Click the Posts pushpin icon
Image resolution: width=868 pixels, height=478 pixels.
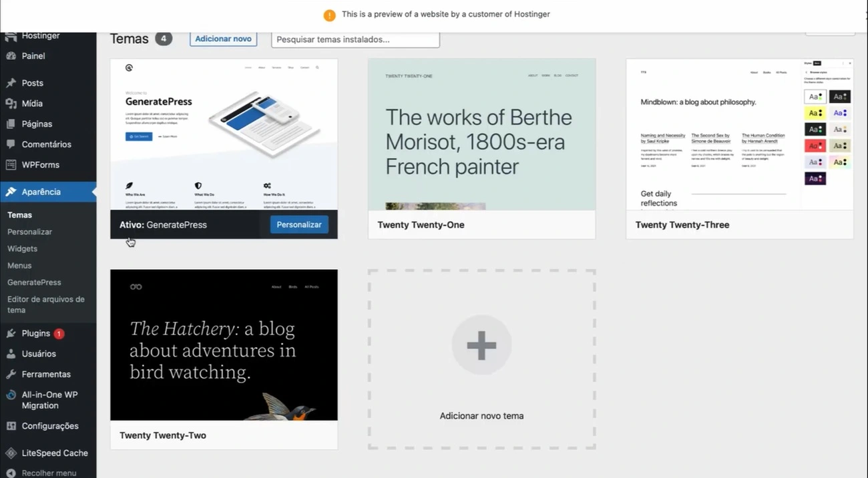[x=11, y=83]
